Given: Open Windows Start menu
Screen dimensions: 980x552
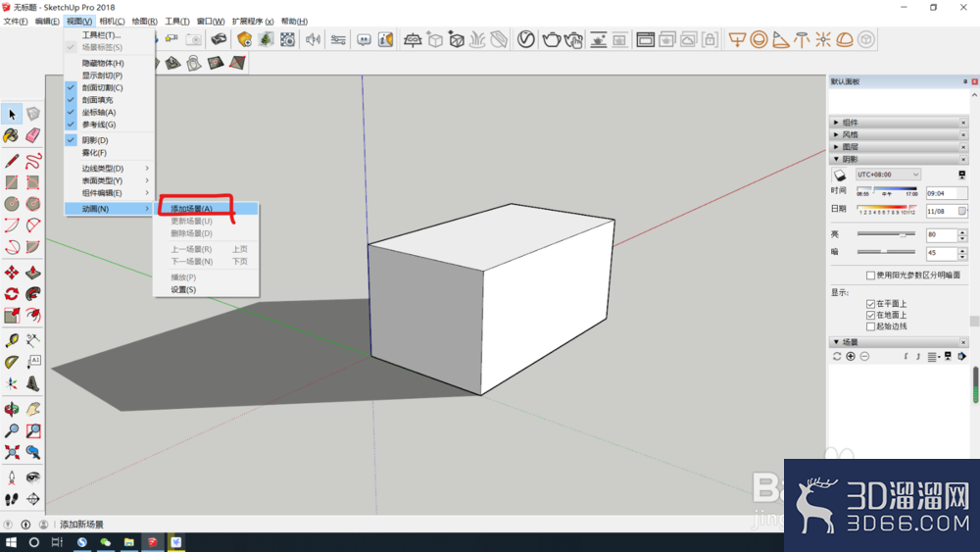Looking at the screenshot, I should [11, 542].
